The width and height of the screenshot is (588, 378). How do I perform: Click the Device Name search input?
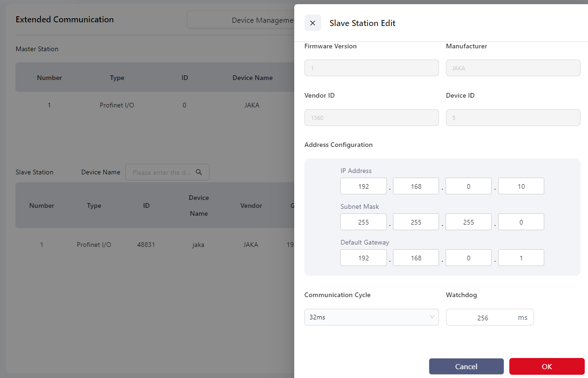[162, 172]
